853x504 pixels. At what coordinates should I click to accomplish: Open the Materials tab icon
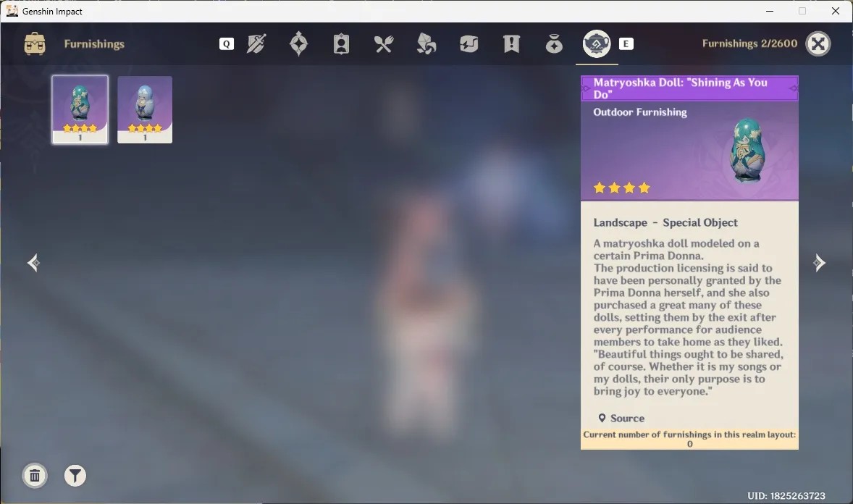coord(426,44)
